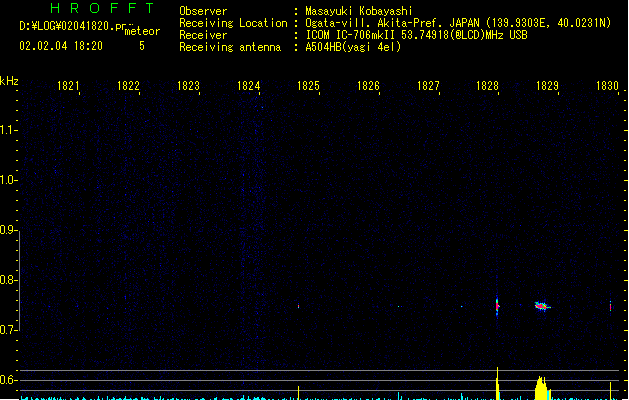Click the HROFFT title text
The height and width of the screenshot is (400, 629).
click(102, 8)
